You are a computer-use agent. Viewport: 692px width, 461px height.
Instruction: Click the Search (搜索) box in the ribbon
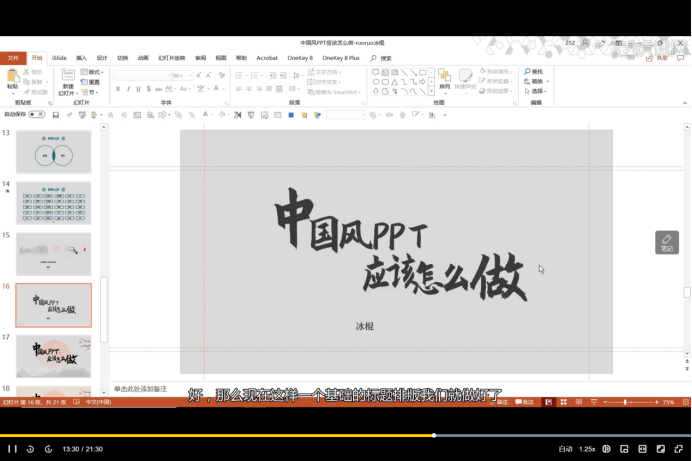[381, 58]
